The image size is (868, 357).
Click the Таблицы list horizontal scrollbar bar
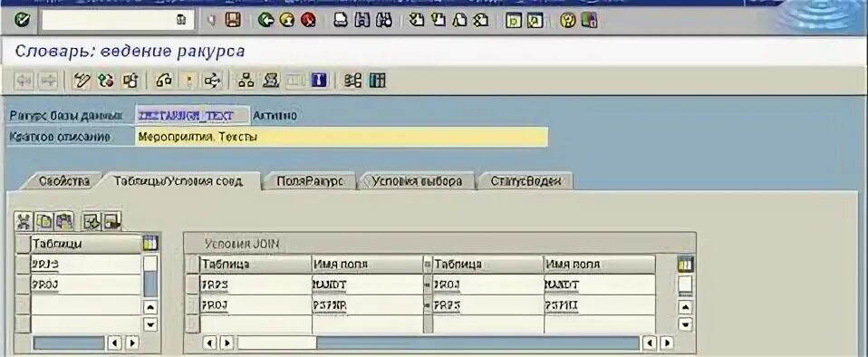click(x=69, y=343)
